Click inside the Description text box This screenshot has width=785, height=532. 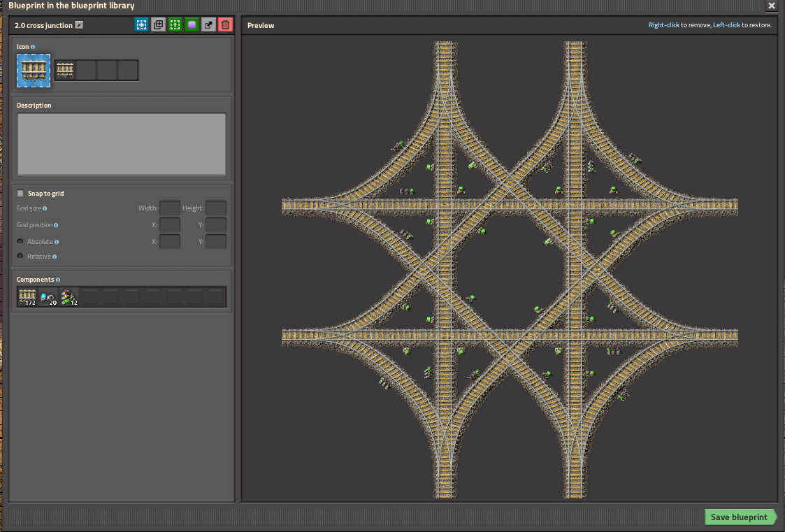pos(122,144)
